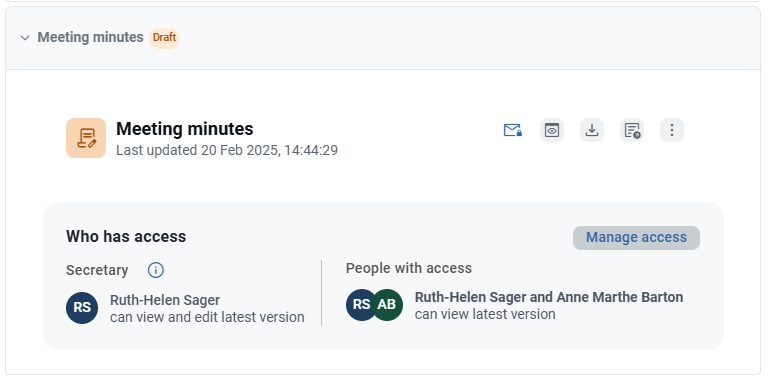Screen dimensions: 768x382
Task: Click the orange meeting minutes document icon
Action: click(x=86, y=138)
